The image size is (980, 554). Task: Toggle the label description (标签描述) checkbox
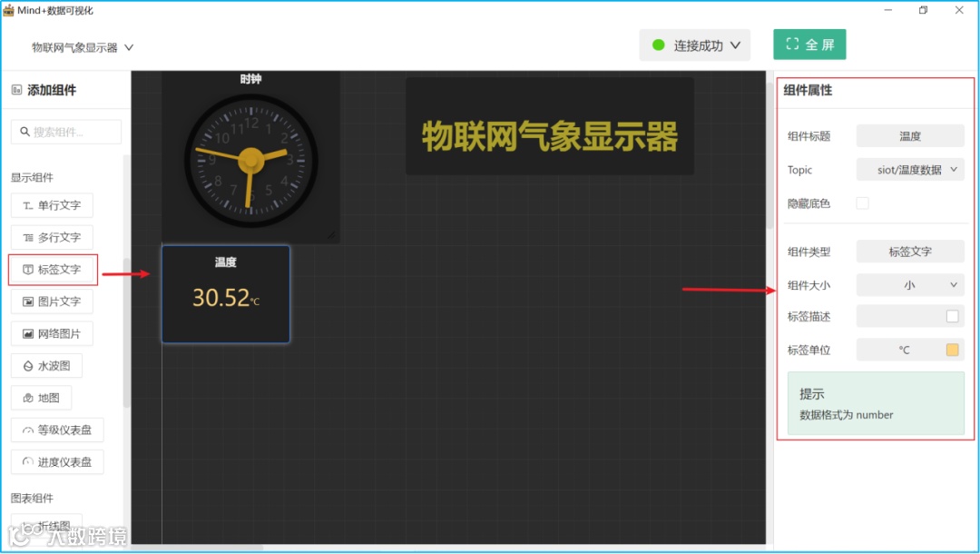point(952,316)
